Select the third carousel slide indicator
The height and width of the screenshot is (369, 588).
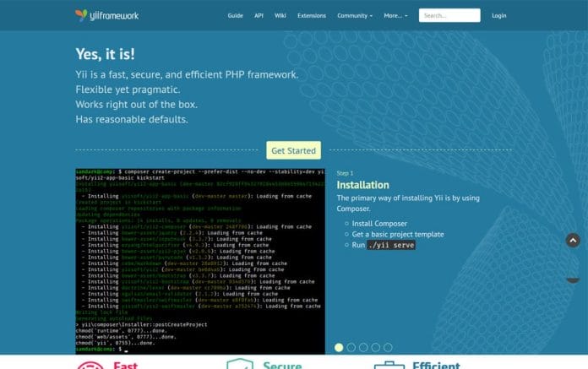pos(363,347)
